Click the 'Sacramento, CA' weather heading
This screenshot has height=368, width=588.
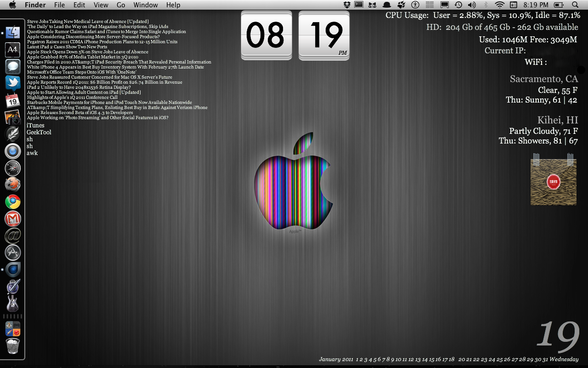544,79
